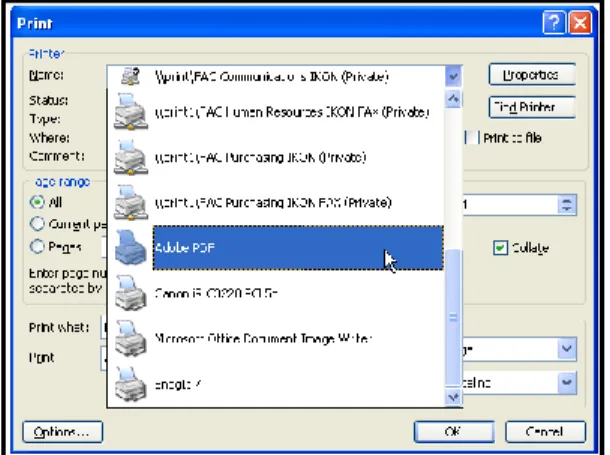Click the FAC Human Resources IKON FAX printer icon
610x455 pixels.
coord(131,112)
